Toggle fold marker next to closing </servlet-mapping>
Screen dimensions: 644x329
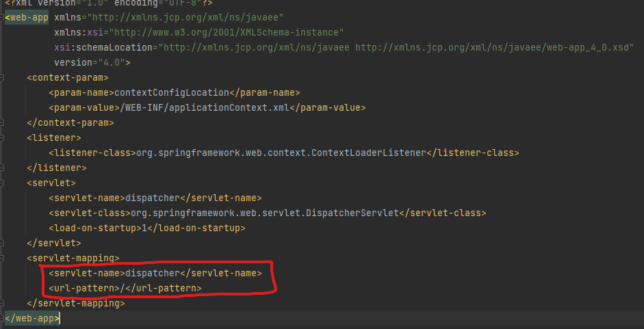(x=1, y=303)
